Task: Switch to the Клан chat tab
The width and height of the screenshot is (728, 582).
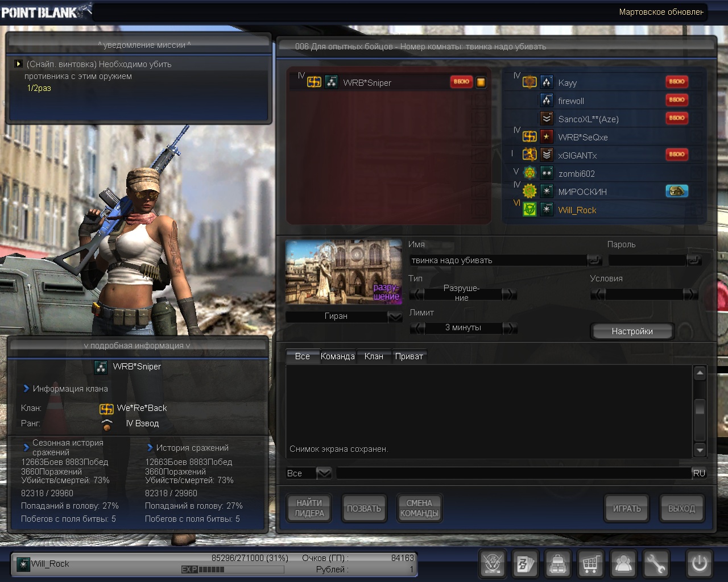Action: tap(374, 356)
